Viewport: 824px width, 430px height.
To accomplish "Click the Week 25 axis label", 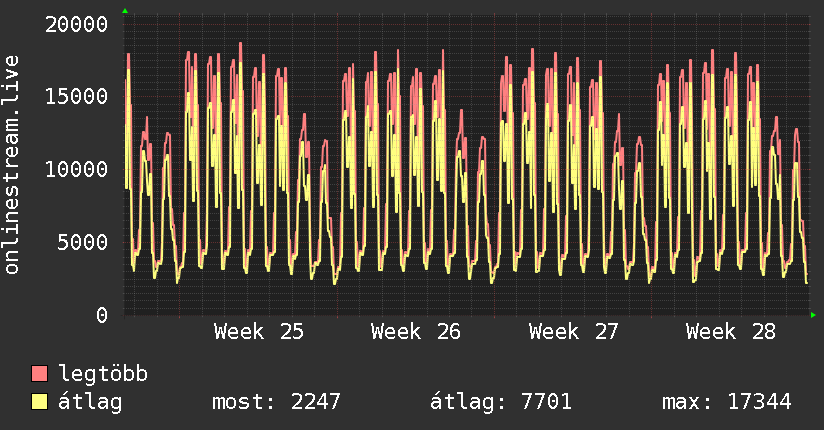I will tap(259, 332).
